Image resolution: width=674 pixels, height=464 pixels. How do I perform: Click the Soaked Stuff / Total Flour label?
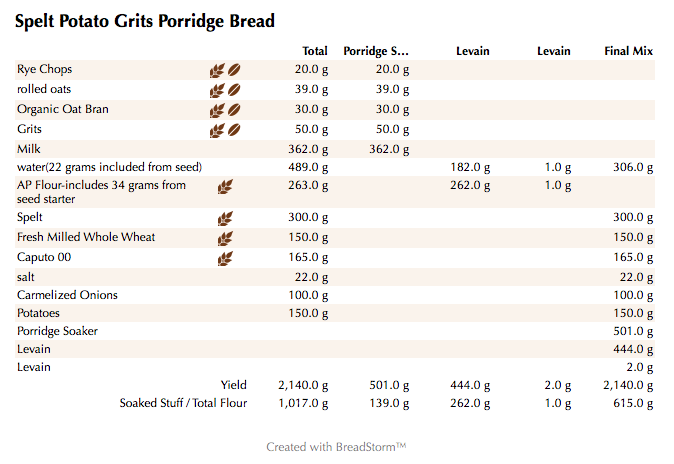point(183,403)
